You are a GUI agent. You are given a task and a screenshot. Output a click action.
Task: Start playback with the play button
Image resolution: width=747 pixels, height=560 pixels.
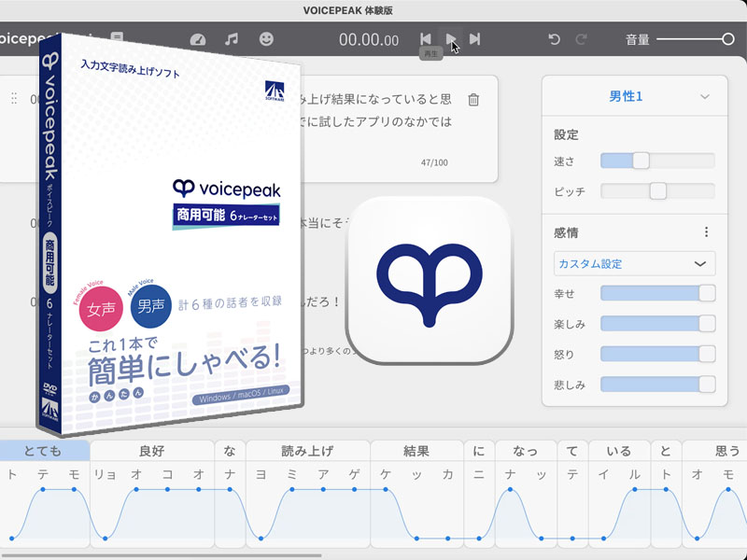click(451, 39)
